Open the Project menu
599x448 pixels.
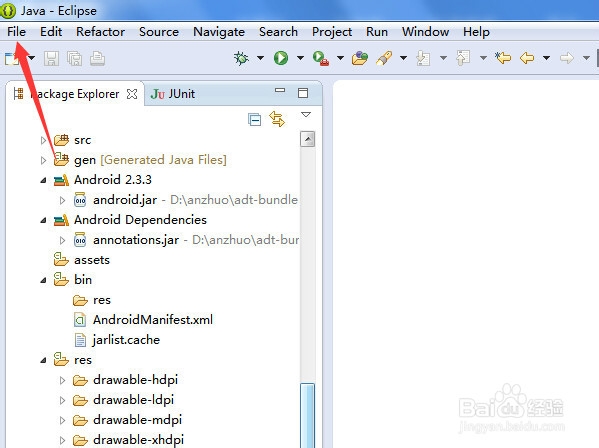[332, 32]
